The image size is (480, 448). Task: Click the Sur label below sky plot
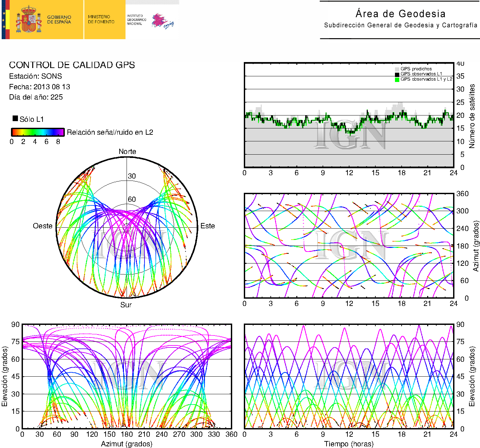click(126, 305)
